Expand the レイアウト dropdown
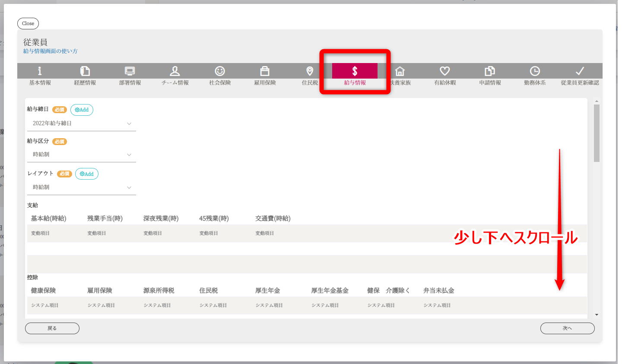Screen dimensions: 622x364 point(81,187)
